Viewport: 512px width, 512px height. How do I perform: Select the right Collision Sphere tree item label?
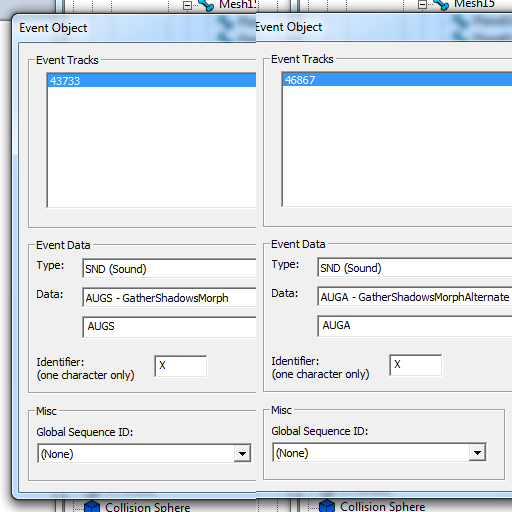(x=383, y=506)
